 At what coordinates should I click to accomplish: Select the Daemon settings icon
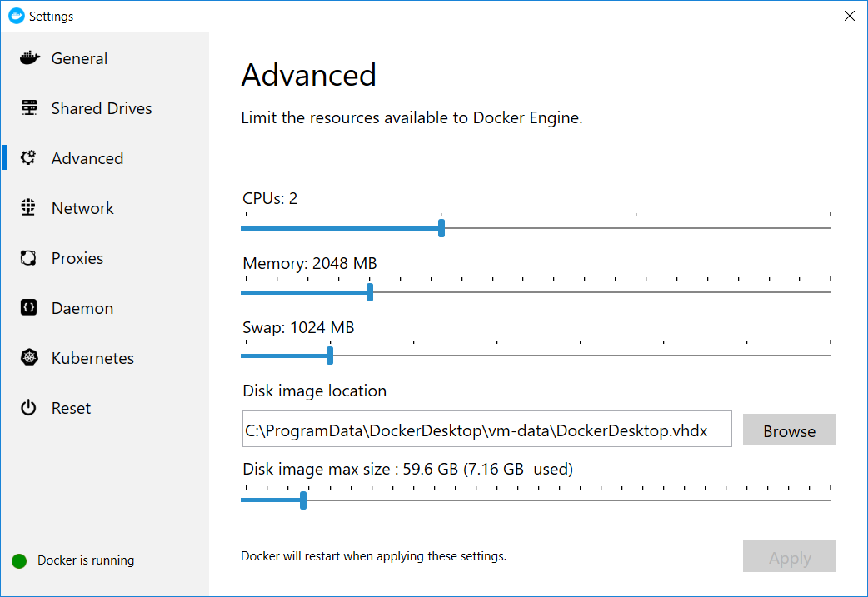coord(29,307)
